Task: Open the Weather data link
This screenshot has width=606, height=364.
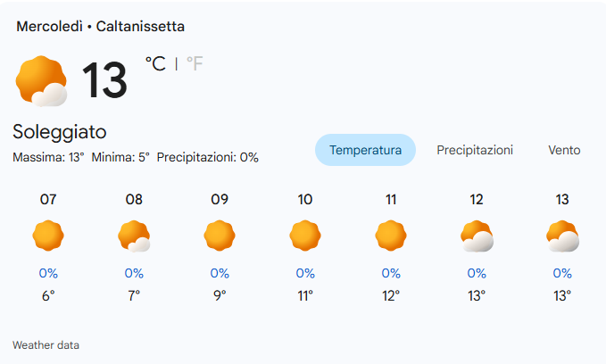Action: (52, 344)
